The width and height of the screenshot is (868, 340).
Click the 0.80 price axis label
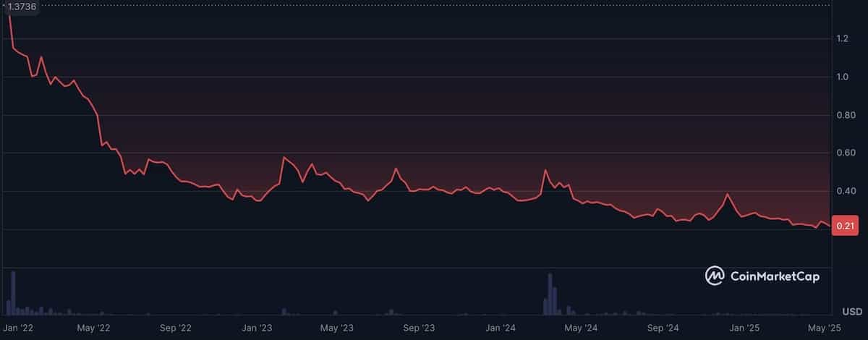tap(845, 115)
